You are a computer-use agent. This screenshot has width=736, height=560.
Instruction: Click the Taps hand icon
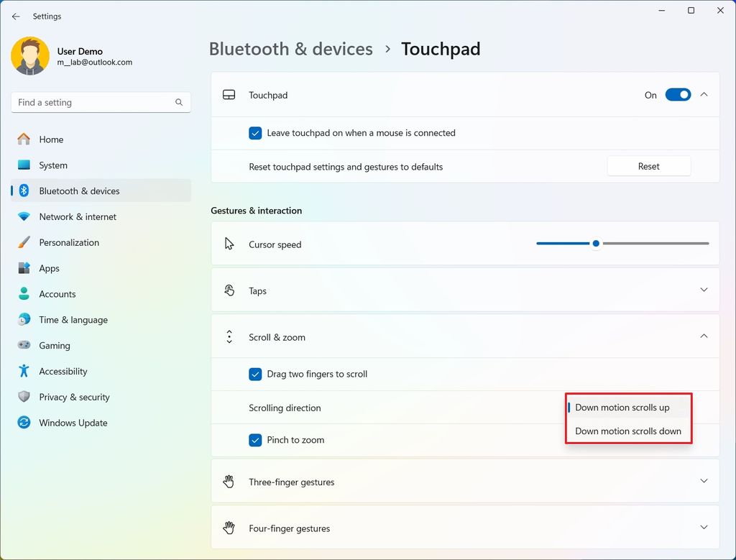coord(229,290)
